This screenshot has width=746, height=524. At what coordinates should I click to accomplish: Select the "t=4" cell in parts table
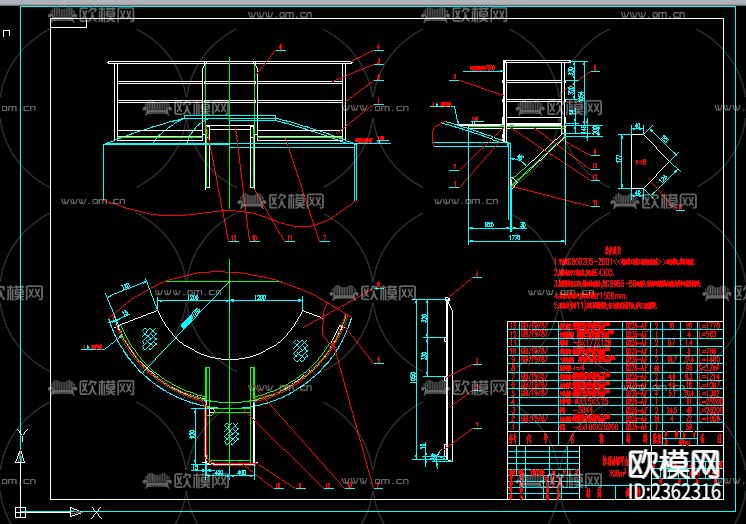click(x=581, y=368)
